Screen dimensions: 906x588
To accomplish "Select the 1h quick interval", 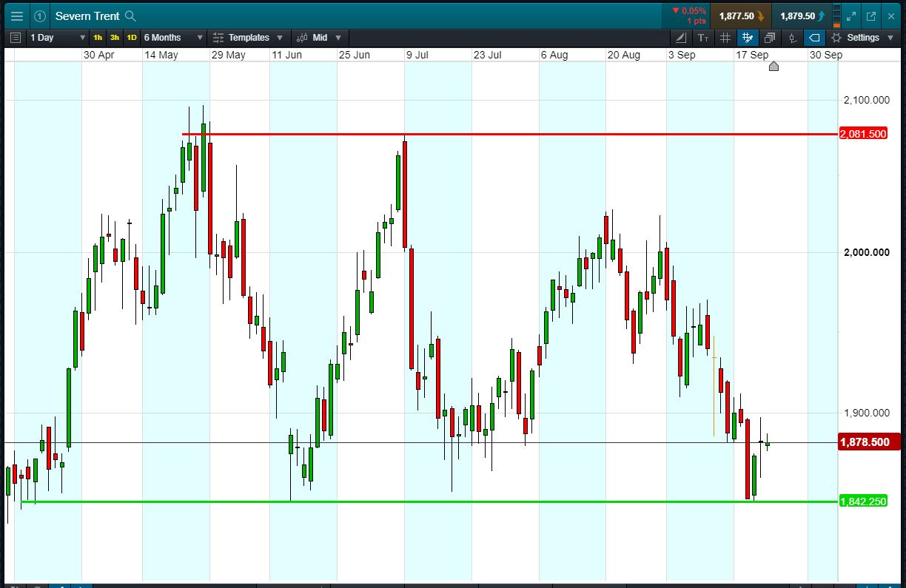I will 98,38.
